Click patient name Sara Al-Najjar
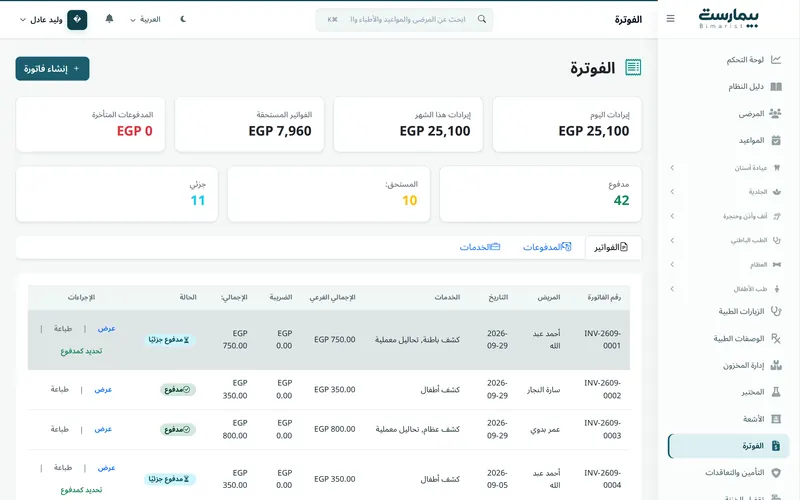 coord(543,390)
